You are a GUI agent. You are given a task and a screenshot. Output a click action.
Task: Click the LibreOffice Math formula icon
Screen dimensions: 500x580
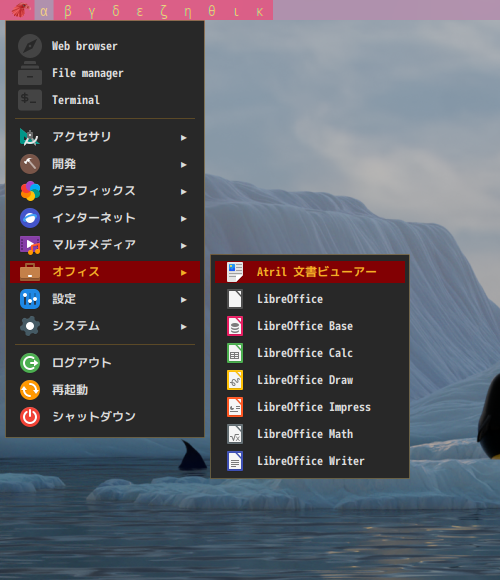[235, 434]
